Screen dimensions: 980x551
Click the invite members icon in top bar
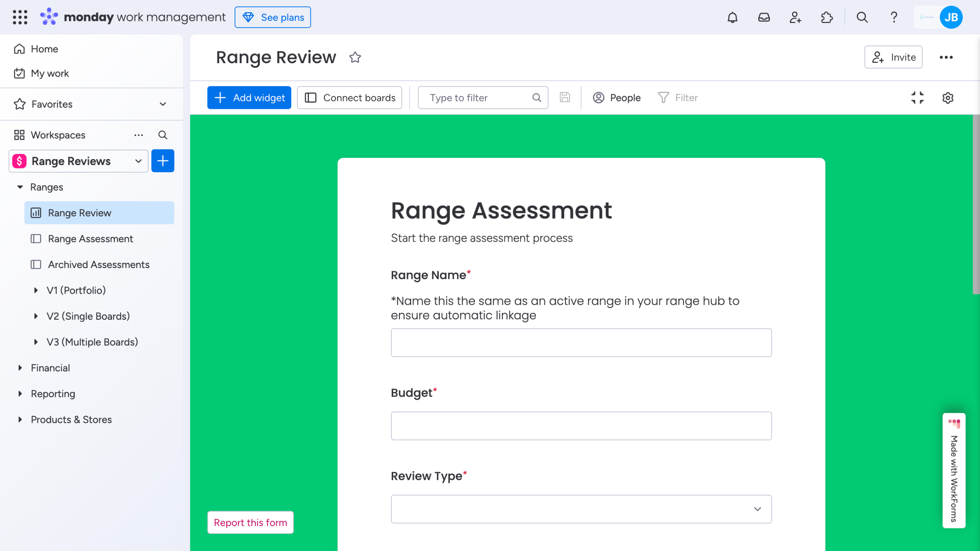[x=795, y=18]
